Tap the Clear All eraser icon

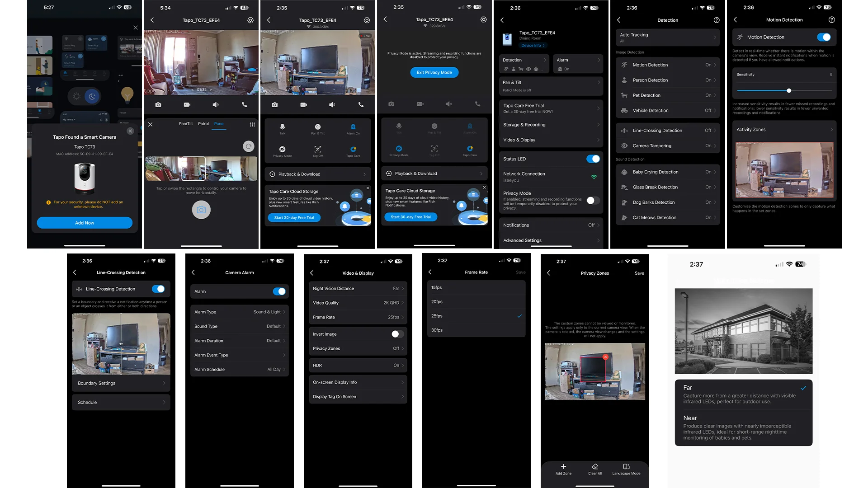coord(594,466)
